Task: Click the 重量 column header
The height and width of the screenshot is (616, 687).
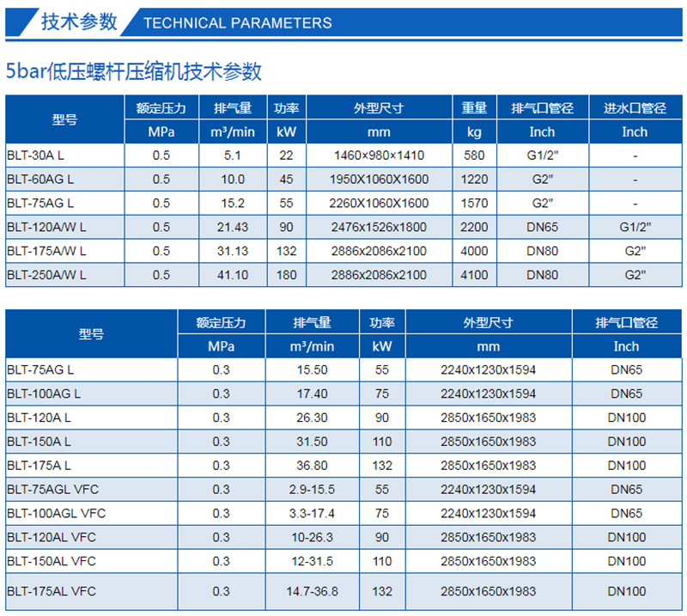Action: pos(474,108)
